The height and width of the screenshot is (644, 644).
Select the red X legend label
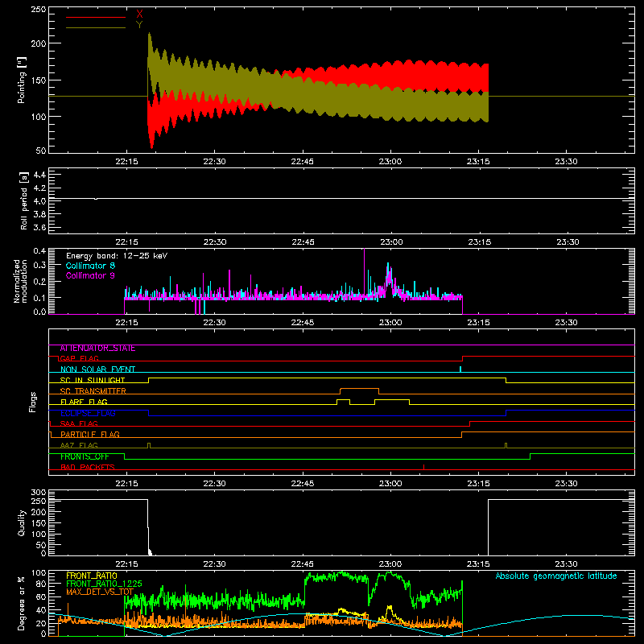tap(139, 14)
